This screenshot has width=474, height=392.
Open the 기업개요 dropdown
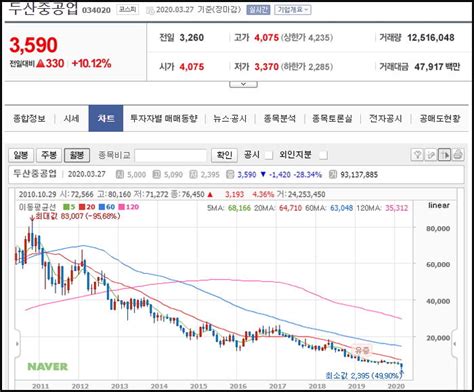pyautogui.click(x=293, y=10)
